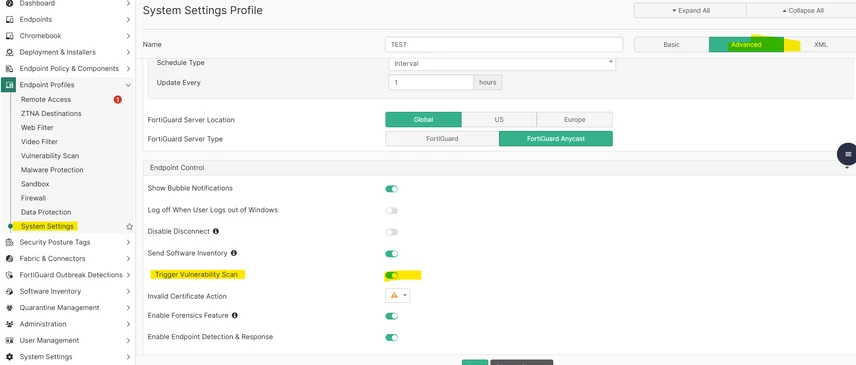856x365 pixels.
Task: Click the Expand All button
Action: coord(690,10)
